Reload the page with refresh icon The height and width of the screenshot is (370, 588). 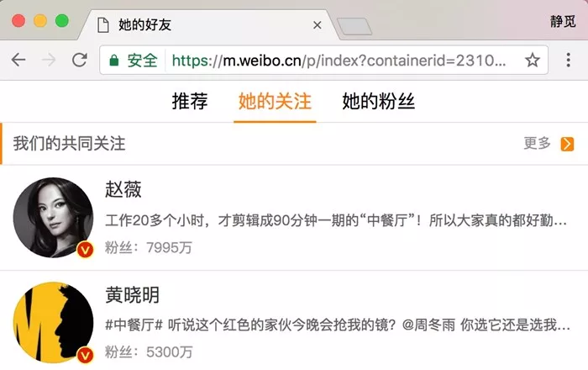tap(80, 60)
